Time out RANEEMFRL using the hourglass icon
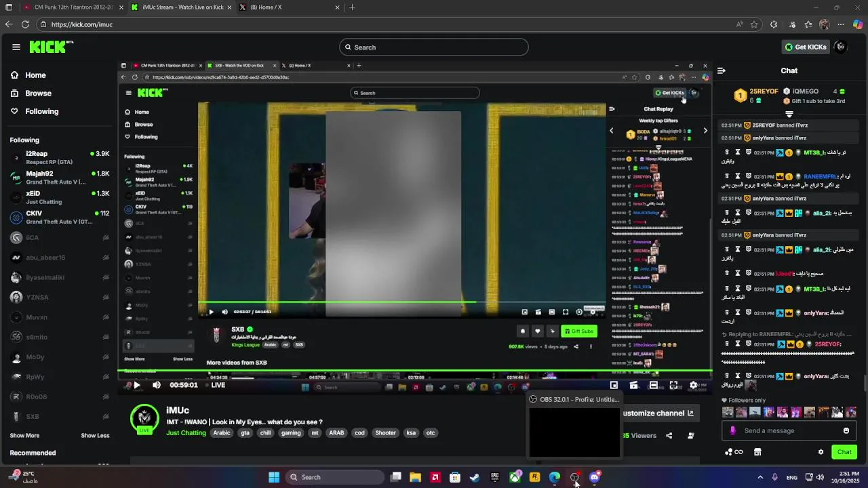 tap(738, 176)
